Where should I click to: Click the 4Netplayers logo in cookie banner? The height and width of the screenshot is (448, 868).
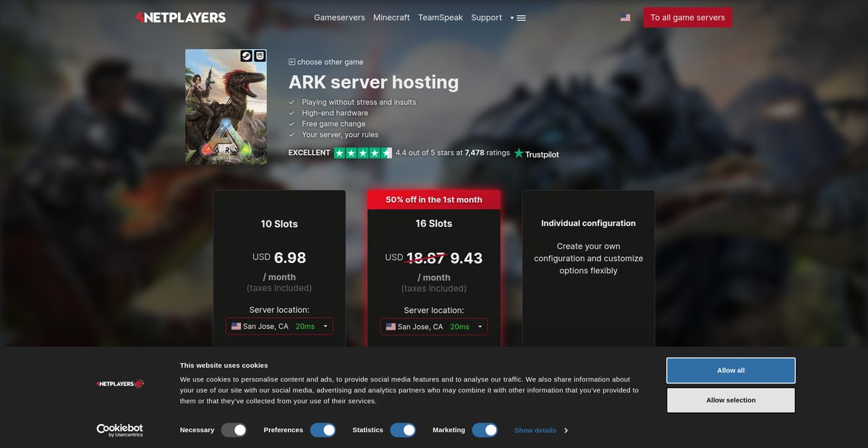coord(120,384)
